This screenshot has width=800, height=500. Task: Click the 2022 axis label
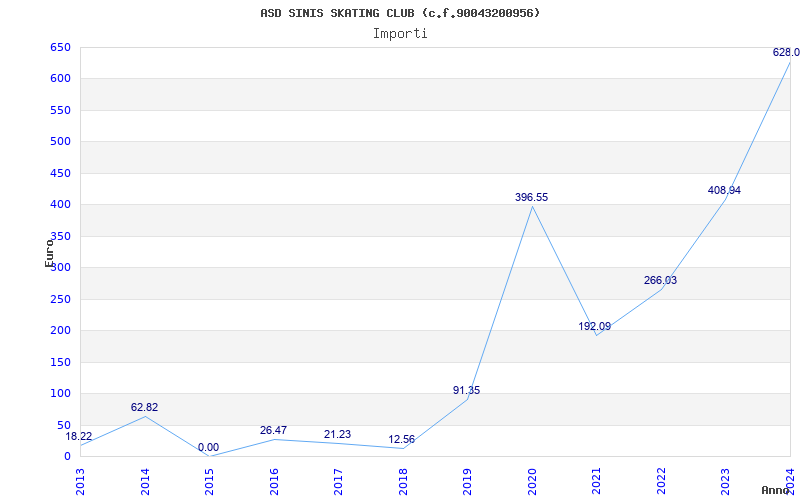tap(661, 482)
